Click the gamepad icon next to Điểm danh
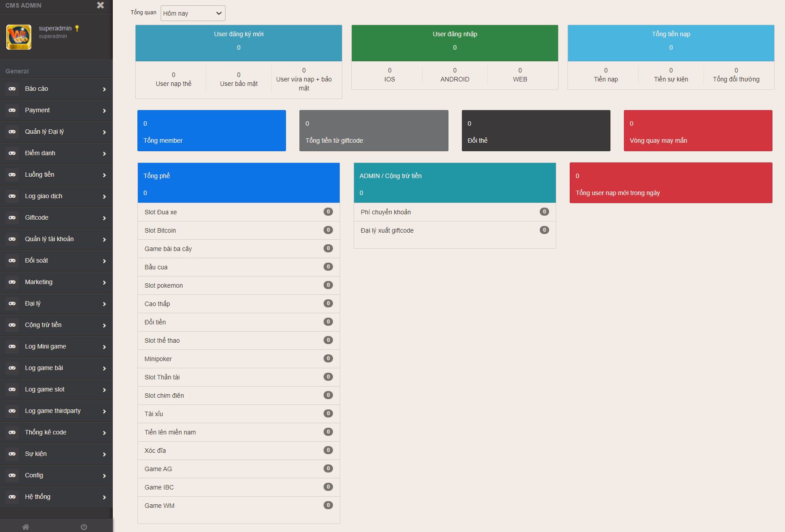 (x=12, y=153)
